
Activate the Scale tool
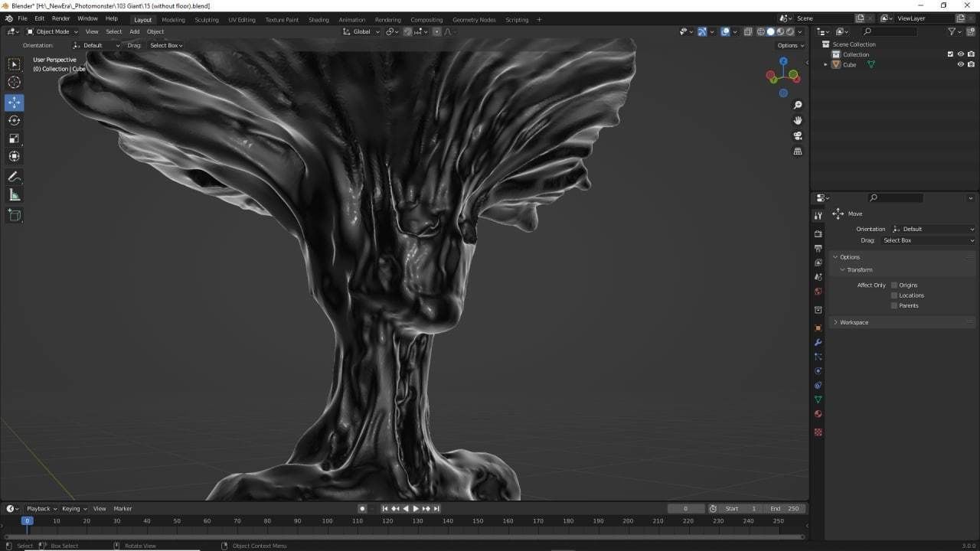[14, 139]
